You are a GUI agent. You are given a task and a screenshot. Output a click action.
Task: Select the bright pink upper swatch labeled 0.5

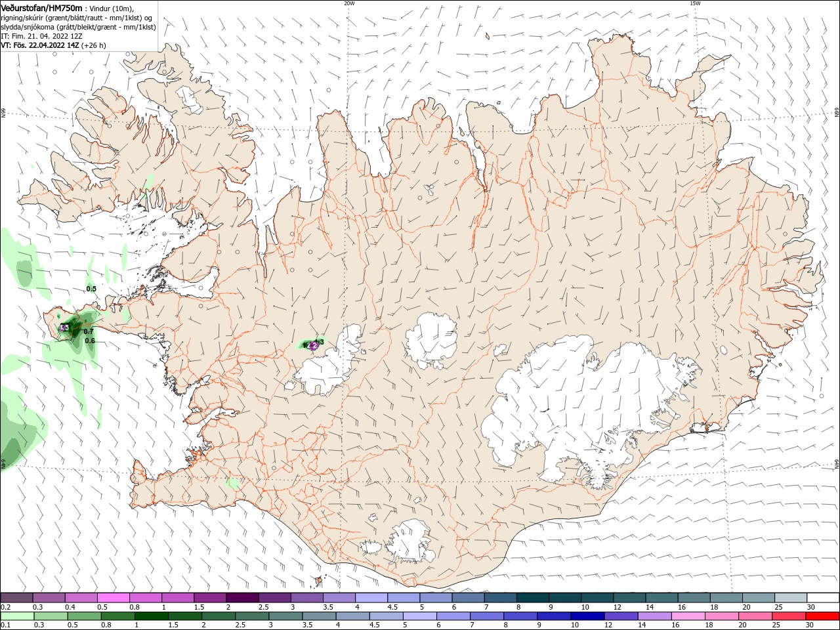point(114,597)
